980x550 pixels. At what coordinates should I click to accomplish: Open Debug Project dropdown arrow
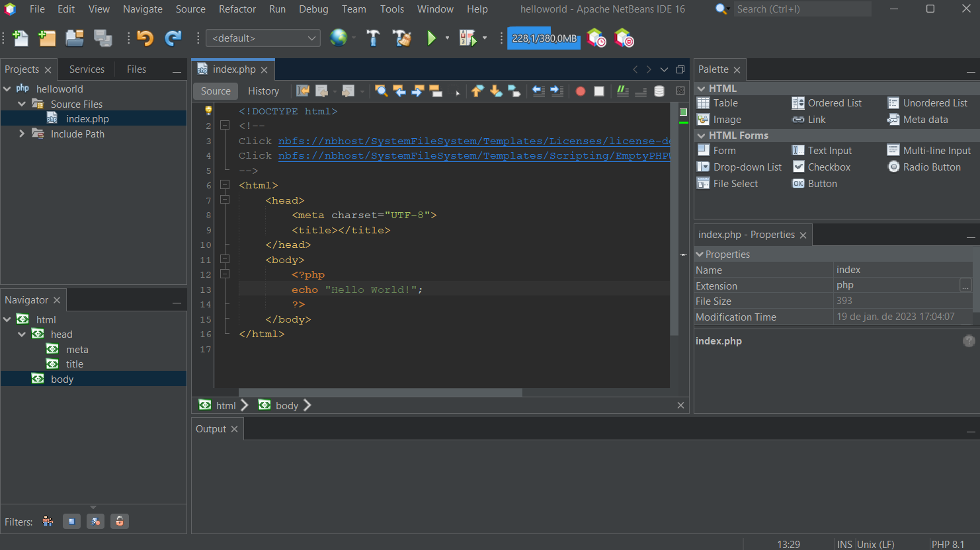click(485, 38)
